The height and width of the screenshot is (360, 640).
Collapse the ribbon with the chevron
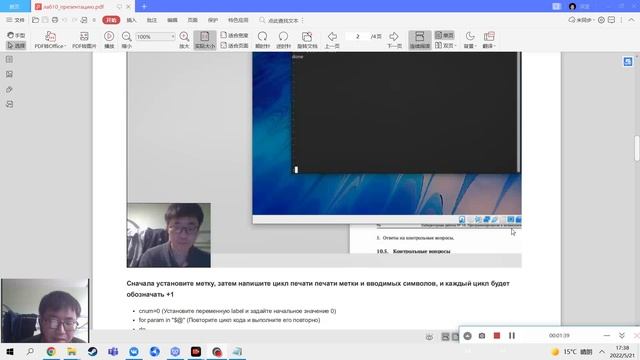pyautogui.click(x=631, y=20)
